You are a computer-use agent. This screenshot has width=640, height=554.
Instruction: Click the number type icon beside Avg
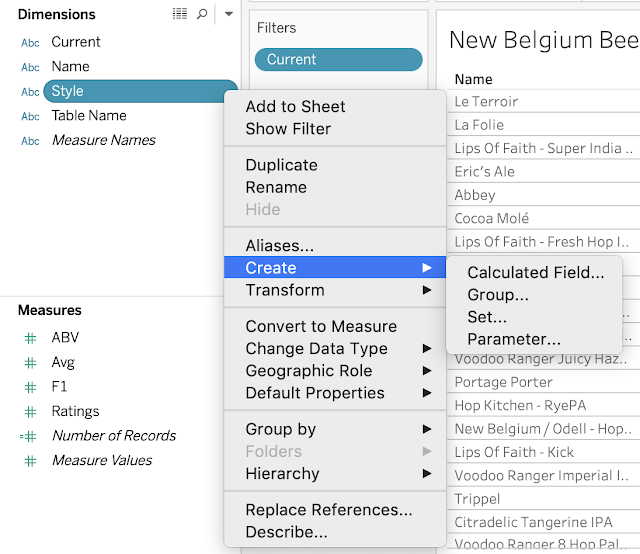[x=31, y=363]
